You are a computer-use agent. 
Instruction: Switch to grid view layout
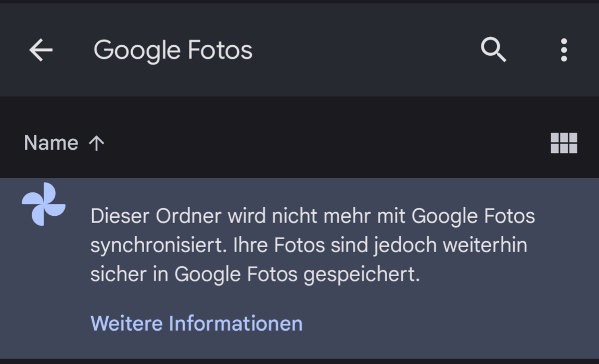coord(564,143)
